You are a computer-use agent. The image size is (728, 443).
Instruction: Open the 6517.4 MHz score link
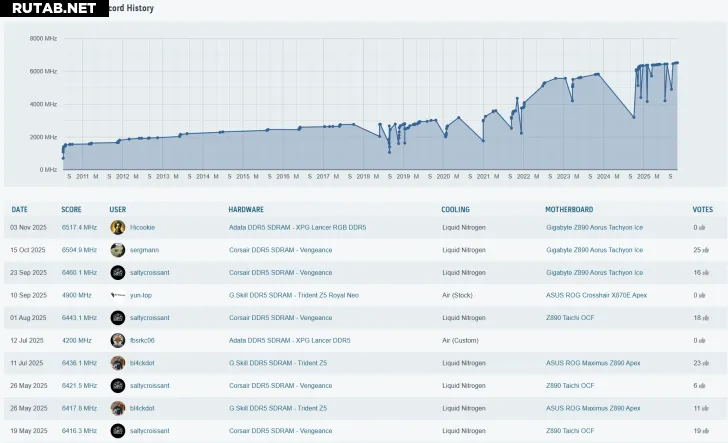[x=79, y=228]
